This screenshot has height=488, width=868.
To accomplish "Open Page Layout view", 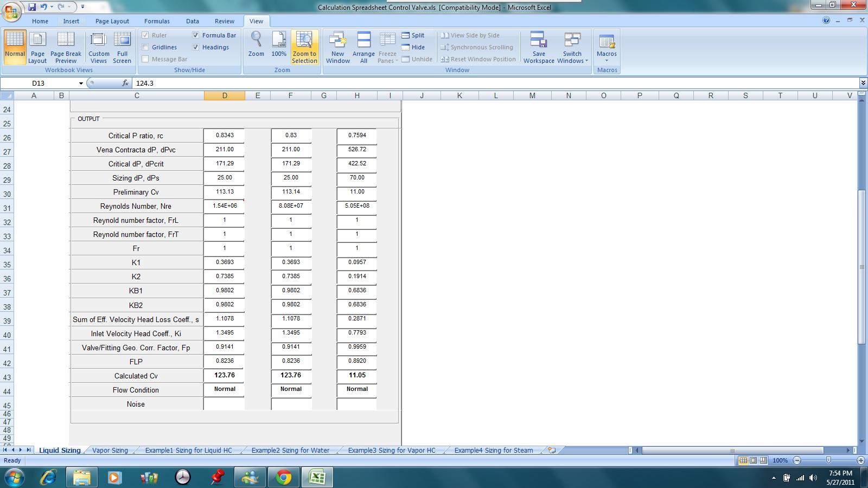I will [37, 47].
